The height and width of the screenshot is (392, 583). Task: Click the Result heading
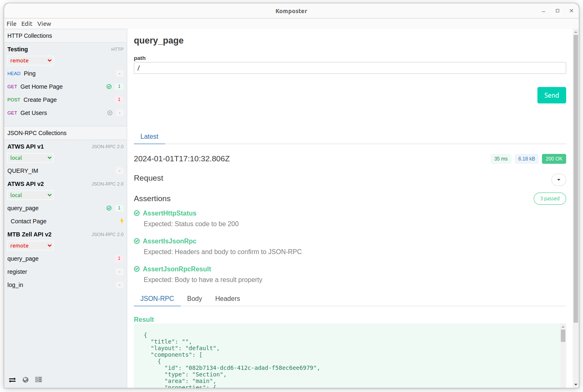coord(144,319)
